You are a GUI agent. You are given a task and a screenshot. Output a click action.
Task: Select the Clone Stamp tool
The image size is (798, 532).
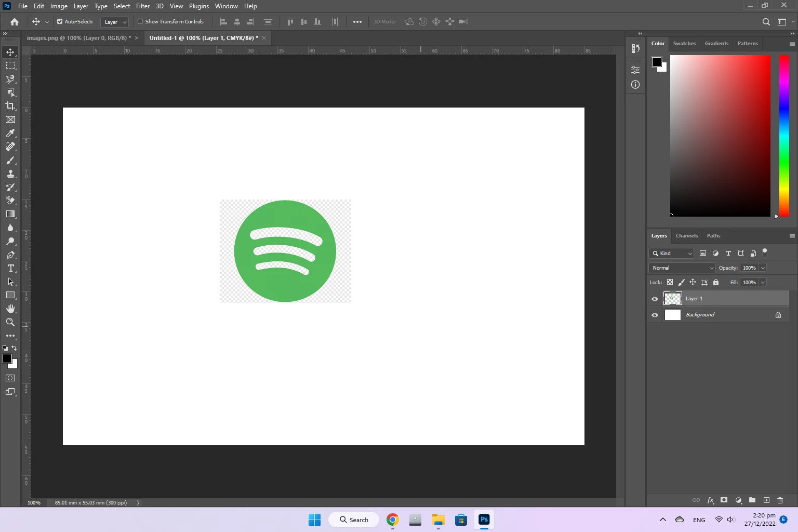10,174
